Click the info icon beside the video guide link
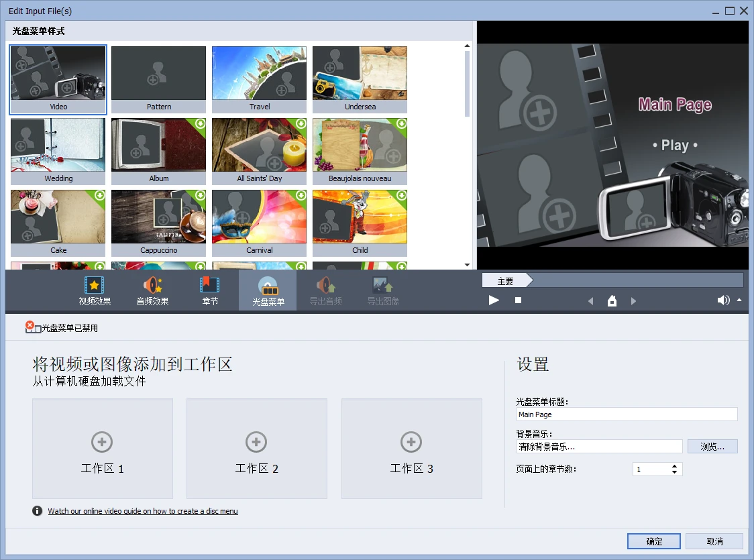Viewport: 754px width, 560px height. coord(37,511)
